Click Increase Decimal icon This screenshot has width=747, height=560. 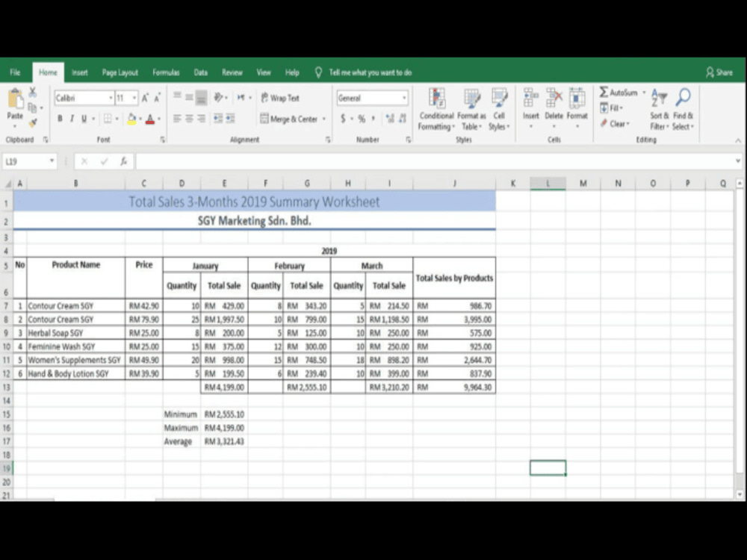click(x=390, y=119)
